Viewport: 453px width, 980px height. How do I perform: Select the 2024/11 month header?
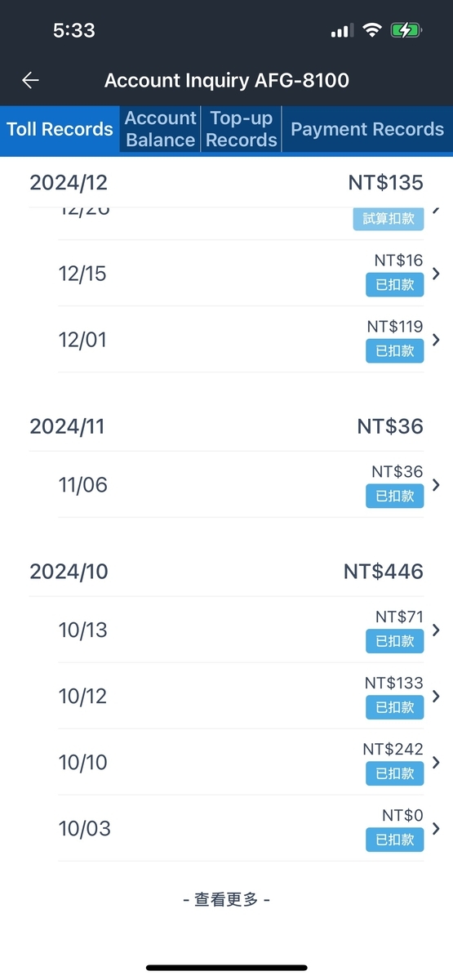point(226,426)
